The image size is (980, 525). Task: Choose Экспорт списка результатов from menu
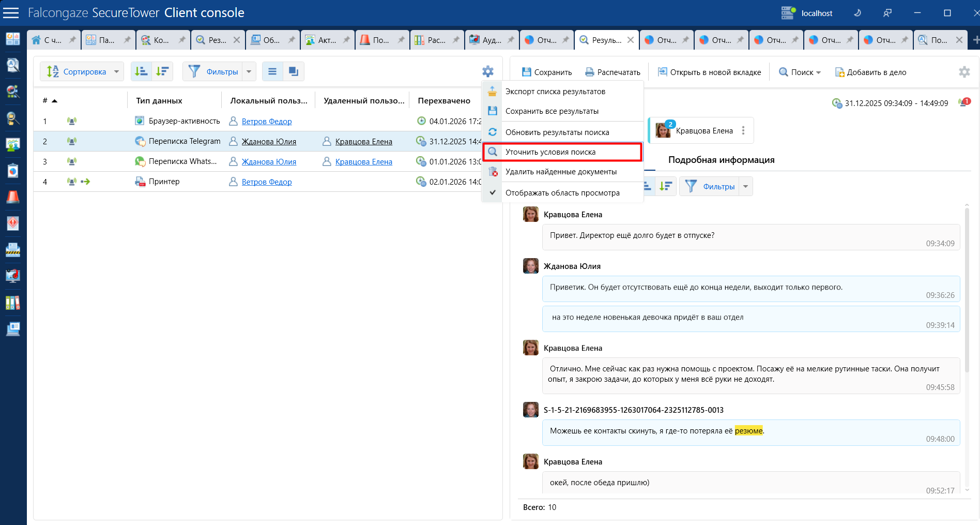555,92
